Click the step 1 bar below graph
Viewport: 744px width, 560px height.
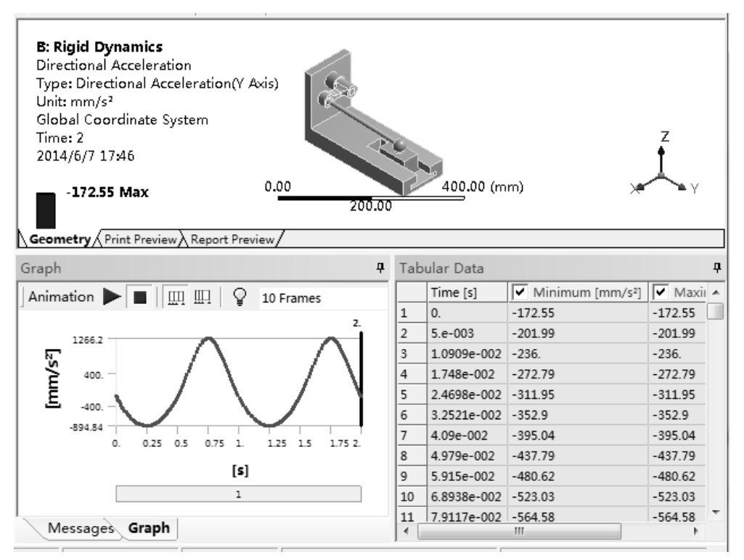click(238, 494)
